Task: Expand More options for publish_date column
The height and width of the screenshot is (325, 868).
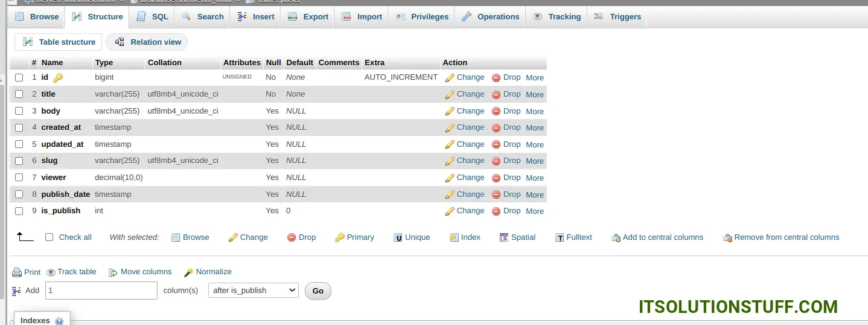Action: pos(535,195)
